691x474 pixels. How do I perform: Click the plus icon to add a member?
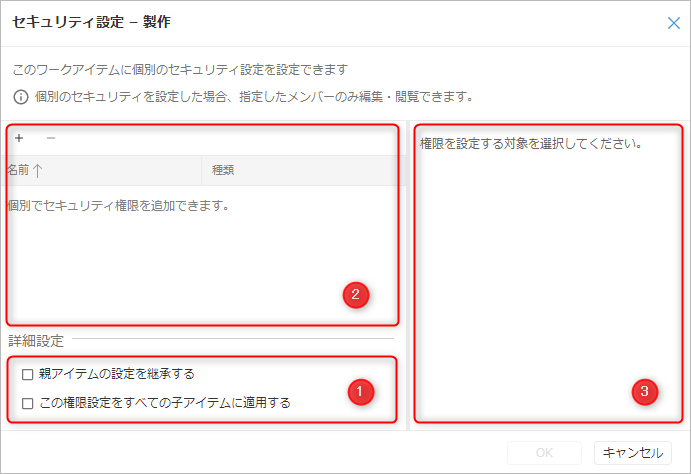click(x=19, y=138)
